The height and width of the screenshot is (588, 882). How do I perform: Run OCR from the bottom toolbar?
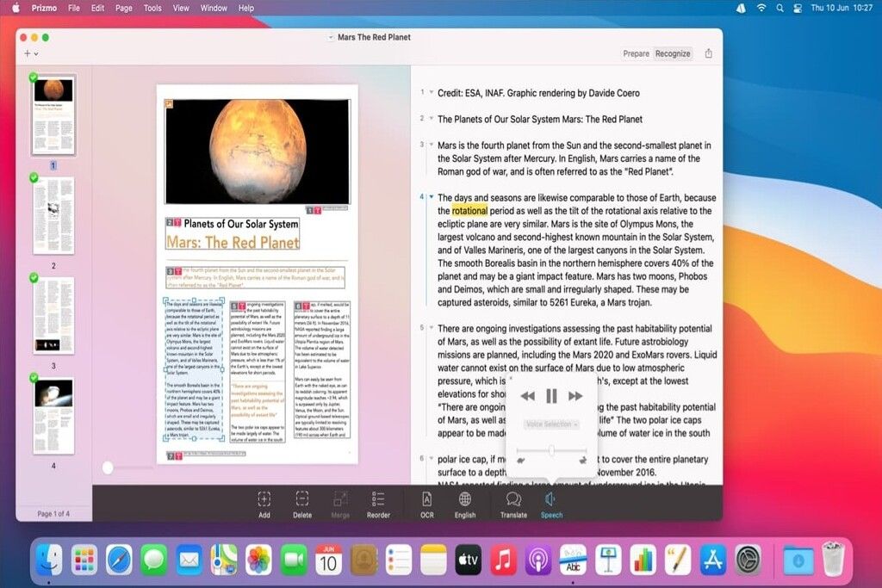tap(426, 499)
